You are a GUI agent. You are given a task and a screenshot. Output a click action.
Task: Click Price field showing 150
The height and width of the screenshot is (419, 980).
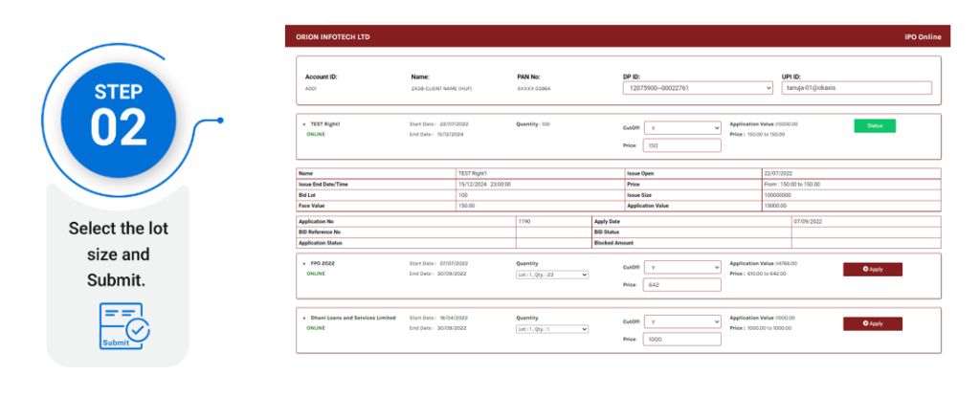(x=681, y=146)
